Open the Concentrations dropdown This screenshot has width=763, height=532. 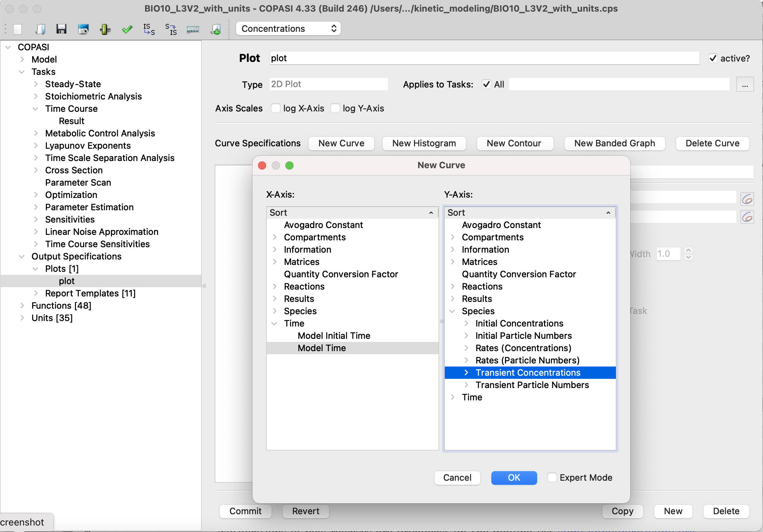pos(288,29)
